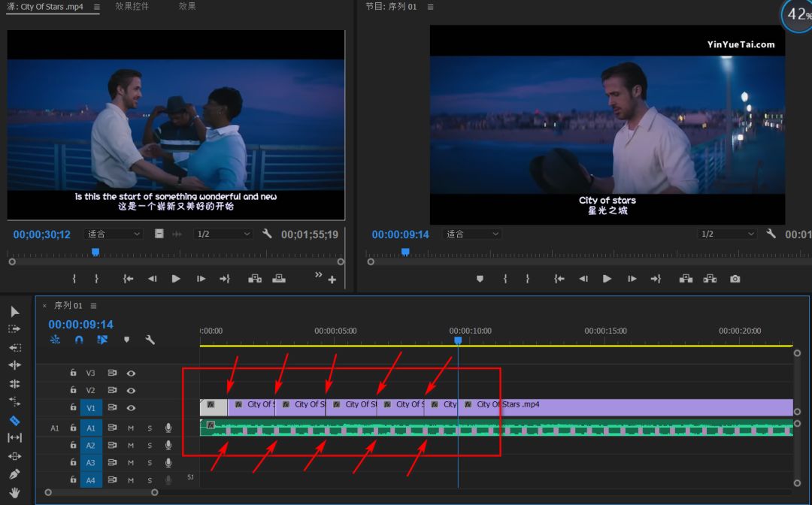Open timeline display settings wrench
The height and width of the screenshot is (505, 812).
pyautogui.click(x=150, y=340)
